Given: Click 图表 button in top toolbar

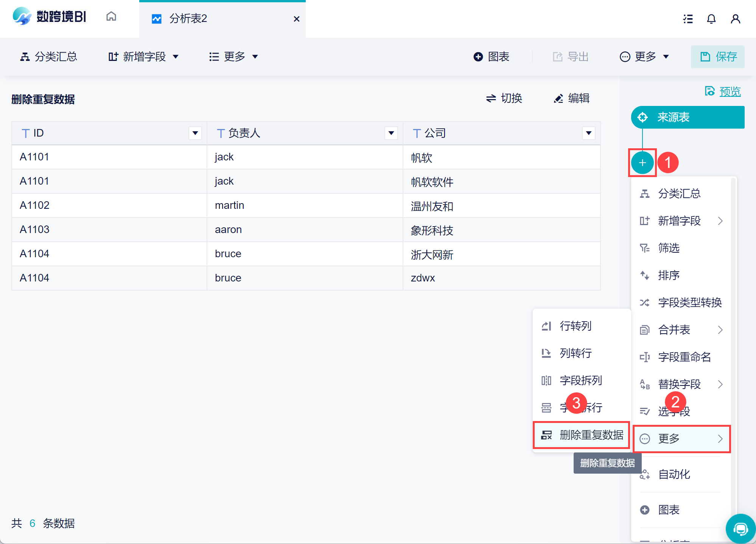Looking at the screenshot, I should pyautogui.click(x=491, y=57).
